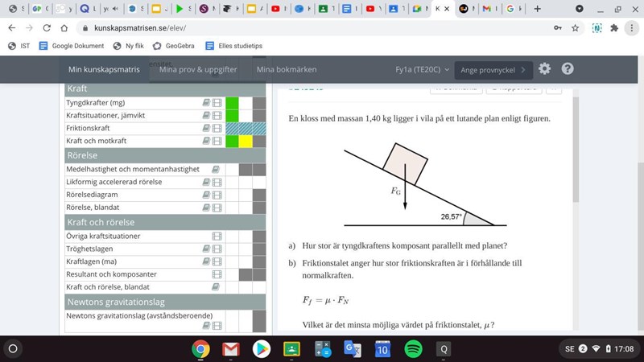
Task: Select yellow level cell for Kraft och motkraft
Action: click(x=246, y=141)
